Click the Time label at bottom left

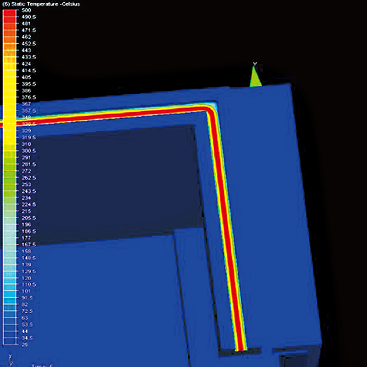click(x=42, y=365)
